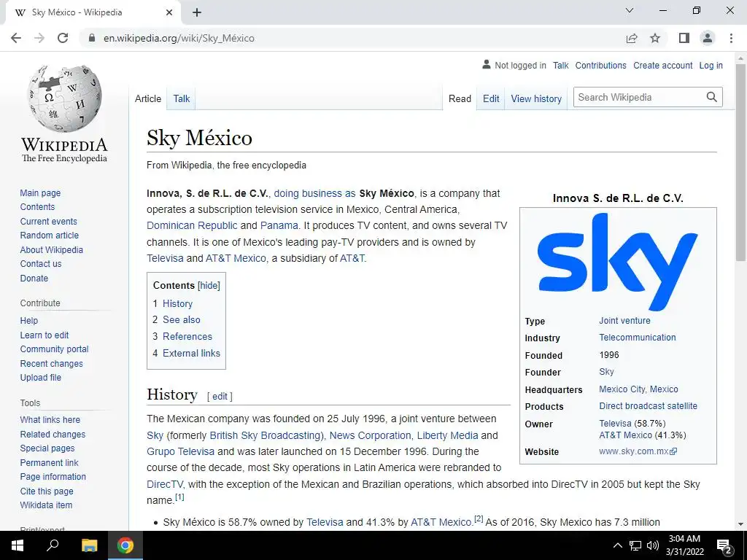Open the tab search chevron

click(x=630, y=10)
